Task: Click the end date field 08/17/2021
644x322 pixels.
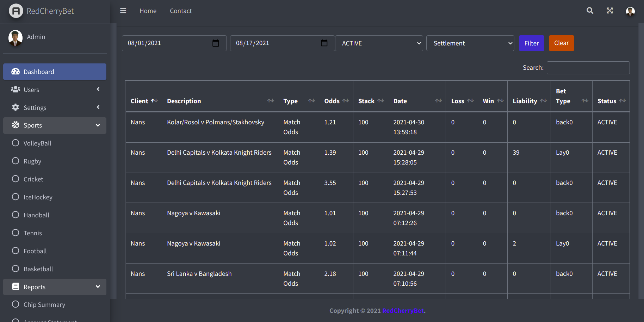Action: (x=282, y=43)
